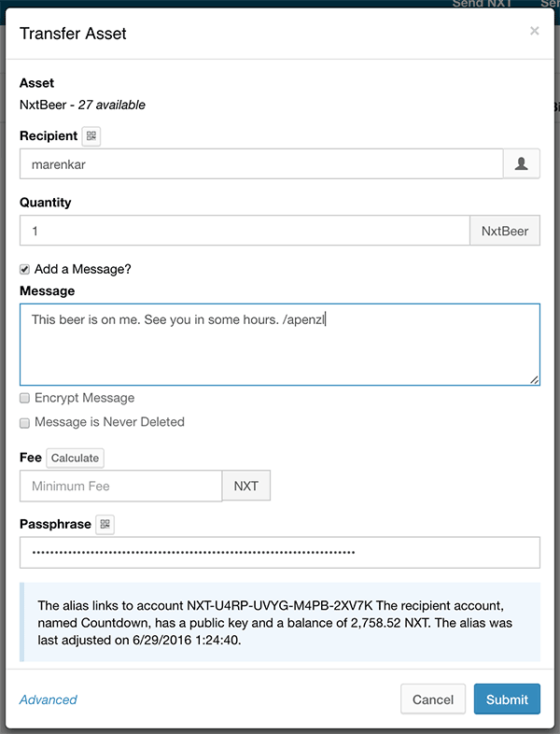Image resolution: width=560 pixels, height=734 pixels.
Task: Click the Transfer Asset dialog title
Action: point(73,34)
